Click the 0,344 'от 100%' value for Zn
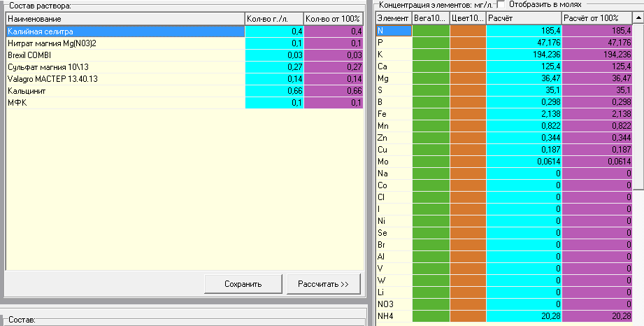The height and width of the screenshot is (326, 644). point(597,138)
